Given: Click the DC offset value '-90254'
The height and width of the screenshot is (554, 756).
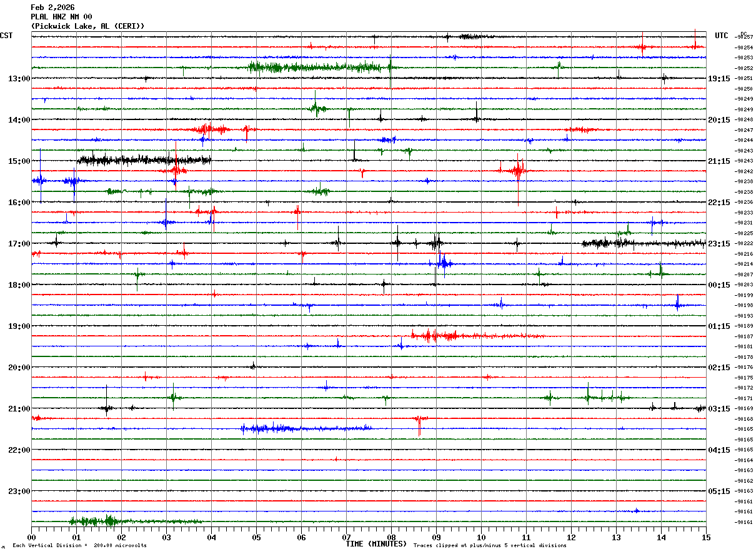Looking at the screenshot, I should pyautogui.click(x=744, y=48).
